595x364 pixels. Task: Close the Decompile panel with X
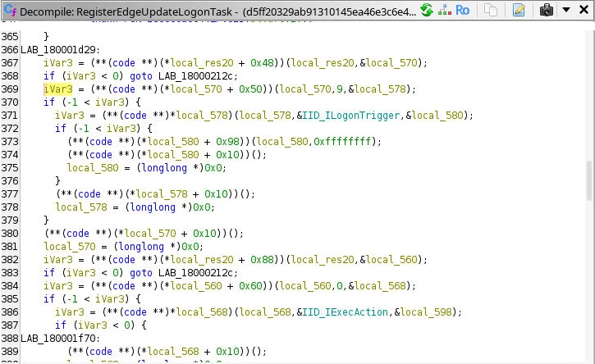click(584, 10)
